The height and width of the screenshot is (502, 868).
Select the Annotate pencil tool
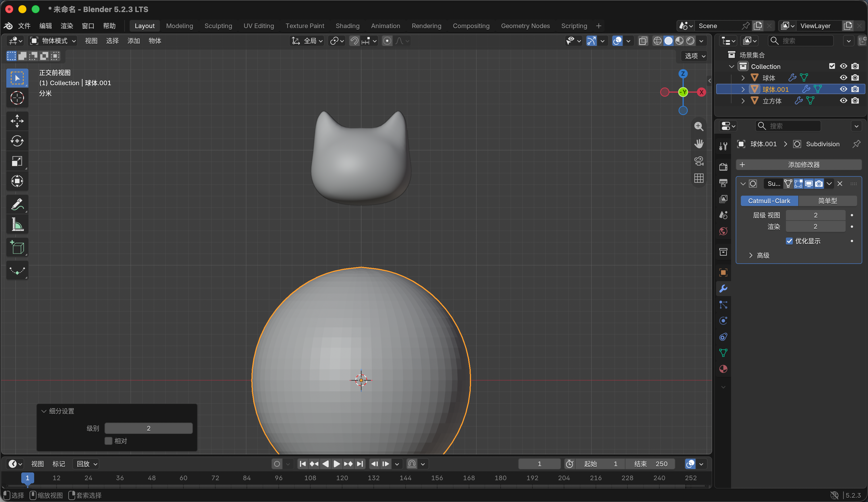click(x=17, y=204)
